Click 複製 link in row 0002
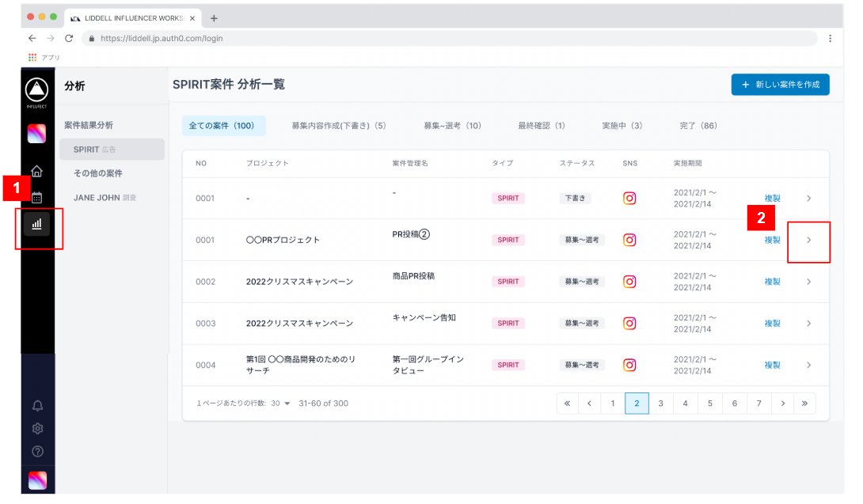Screen dimensions: 863x504 pos(772,282)
